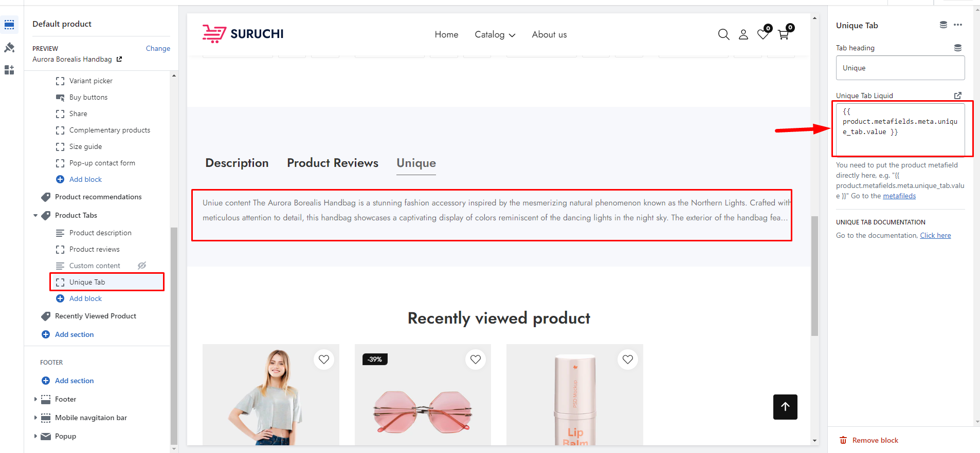Open Theme settings paintbrush icon

(x=9, y=48)
